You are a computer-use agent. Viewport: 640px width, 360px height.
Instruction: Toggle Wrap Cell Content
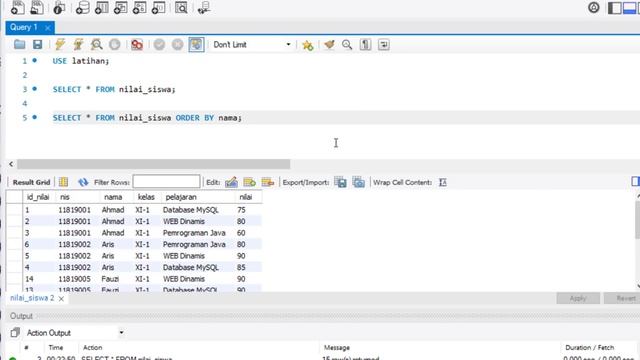(x=443, y=182)
